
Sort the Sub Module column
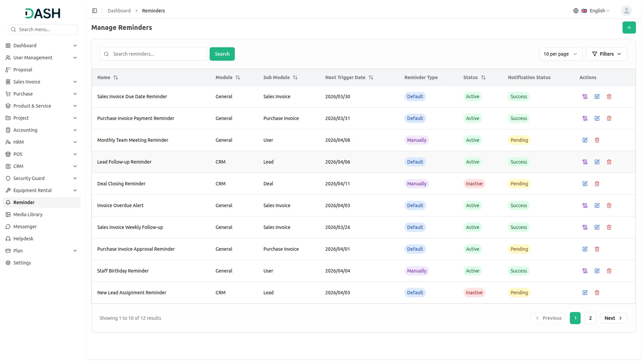295,77
